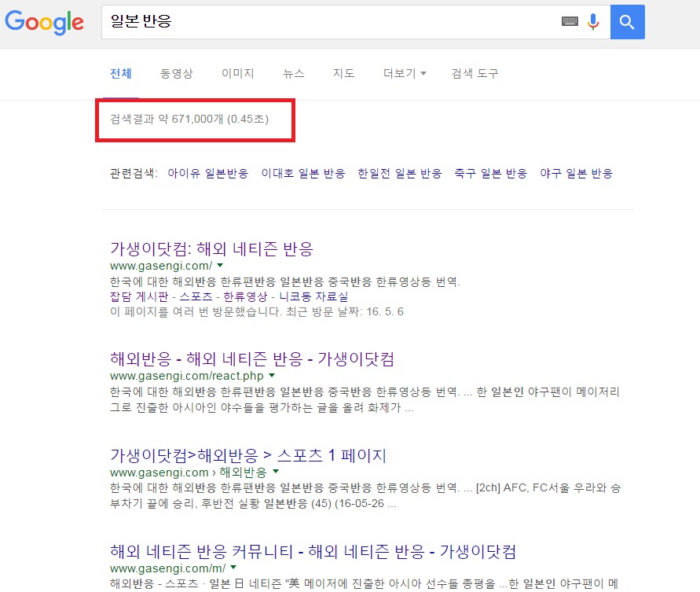Open result 가생이닷컴: 해외 네티즌 반응

click(x=211, y=249)
